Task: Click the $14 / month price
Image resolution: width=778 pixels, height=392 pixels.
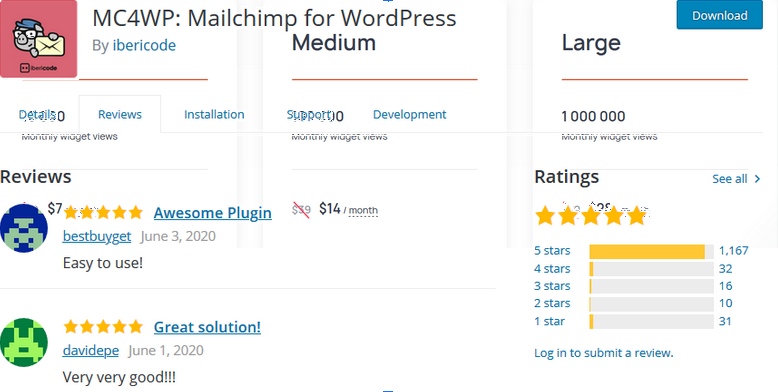Action: tap(348, 209)
